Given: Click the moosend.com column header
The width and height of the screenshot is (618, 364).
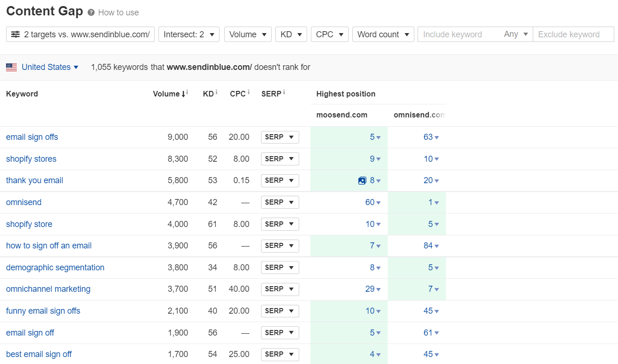Looking at the screenshot, I should tap(342, 115).
